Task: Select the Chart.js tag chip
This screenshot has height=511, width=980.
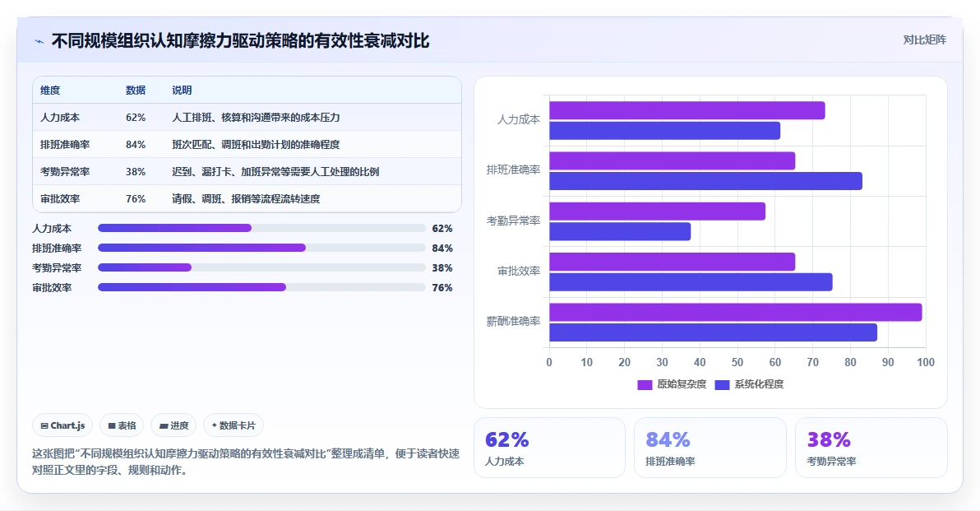Action: pyautogui.click(x=62, y=425)
